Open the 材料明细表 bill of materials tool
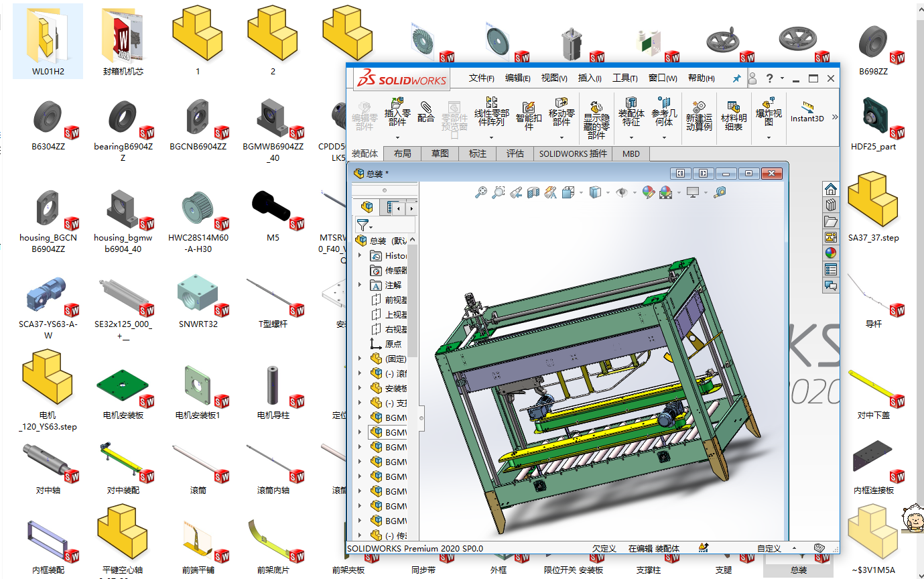The height and width of the screenshot is (579, 924). point(733,115)
